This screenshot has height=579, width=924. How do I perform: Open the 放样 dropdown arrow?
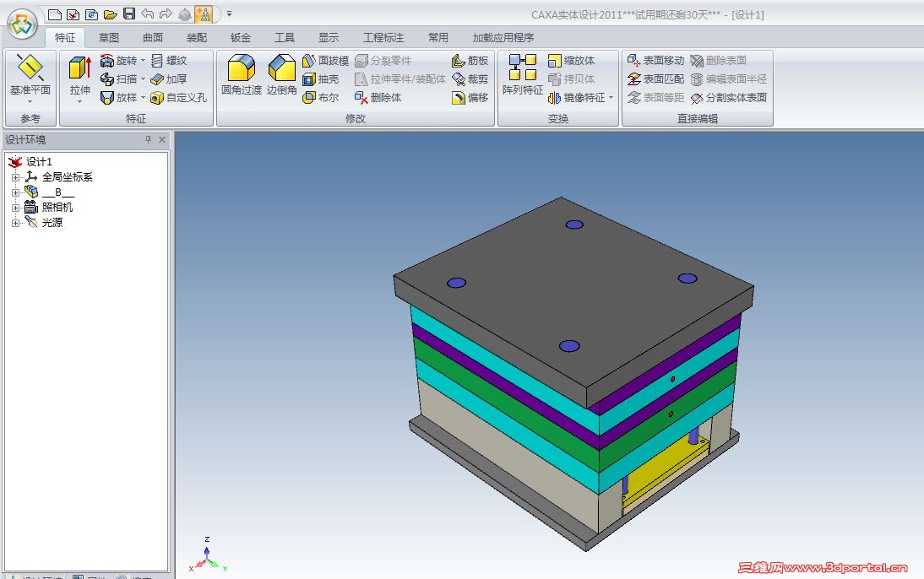click(143, 98)
